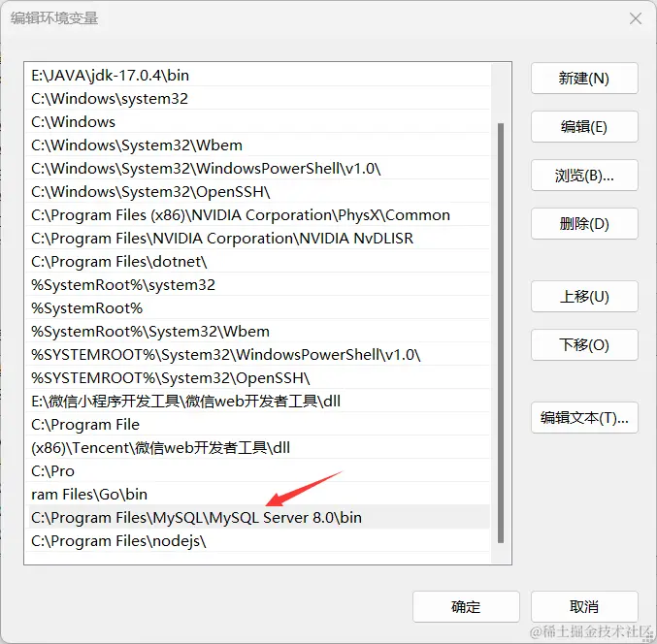Select the C:\Windows\system32 entry
Screen dimensions: 657x644
258,98
